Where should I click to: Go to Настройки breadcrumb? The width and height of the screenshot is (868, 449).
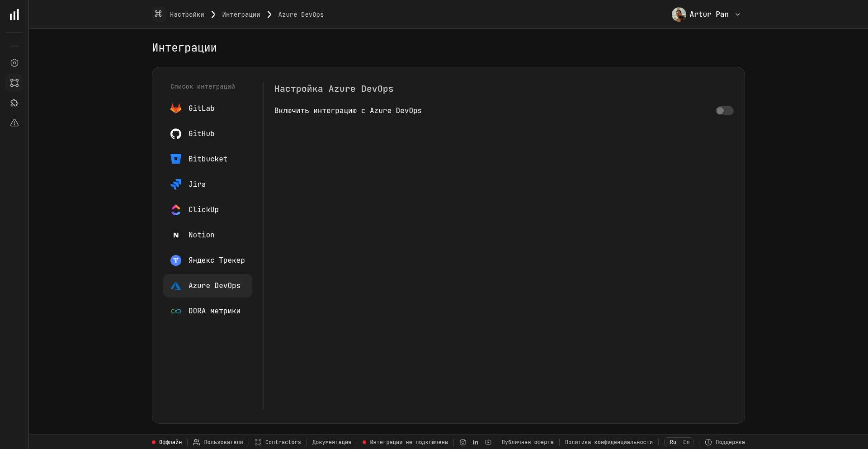pos(187,14)
